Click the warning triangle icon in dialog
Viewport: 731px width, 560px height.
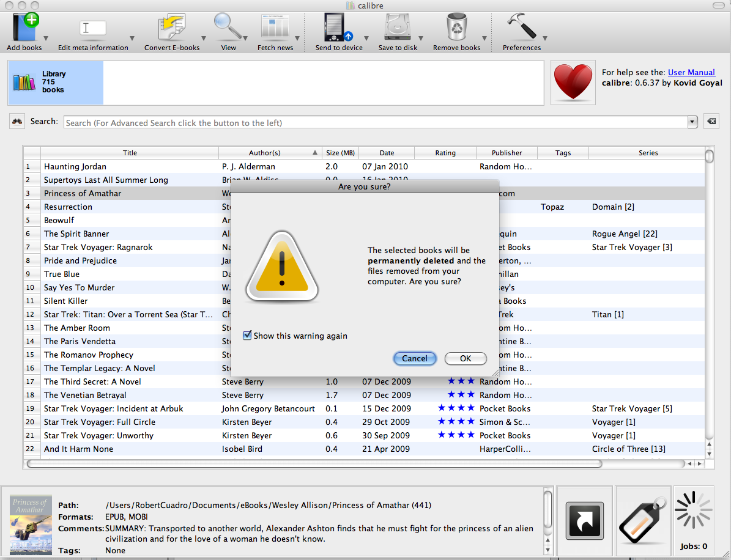(x=282, y=266)
